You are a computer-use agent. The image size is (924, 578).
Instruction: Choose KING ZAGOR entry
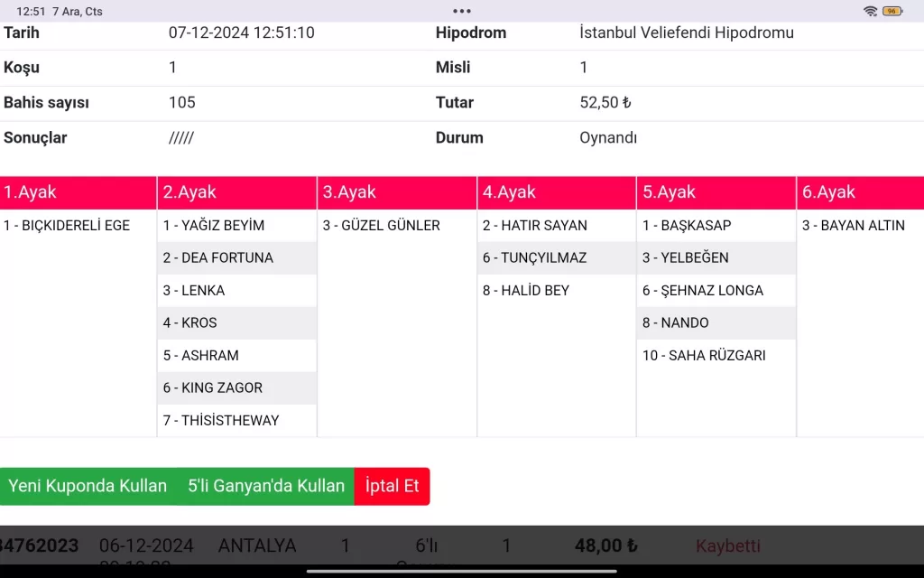click(x=236, y=388)
